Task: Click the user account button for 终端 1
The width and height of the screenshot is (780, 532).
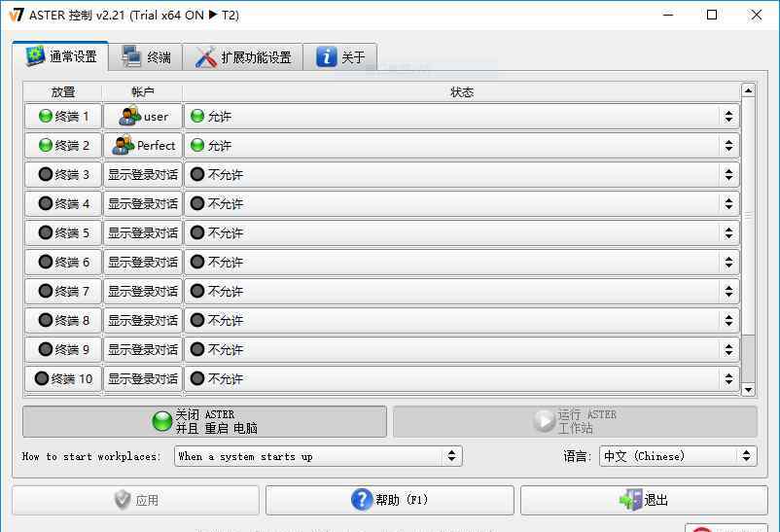Action: pyautogui.click(x=143, y=117)
